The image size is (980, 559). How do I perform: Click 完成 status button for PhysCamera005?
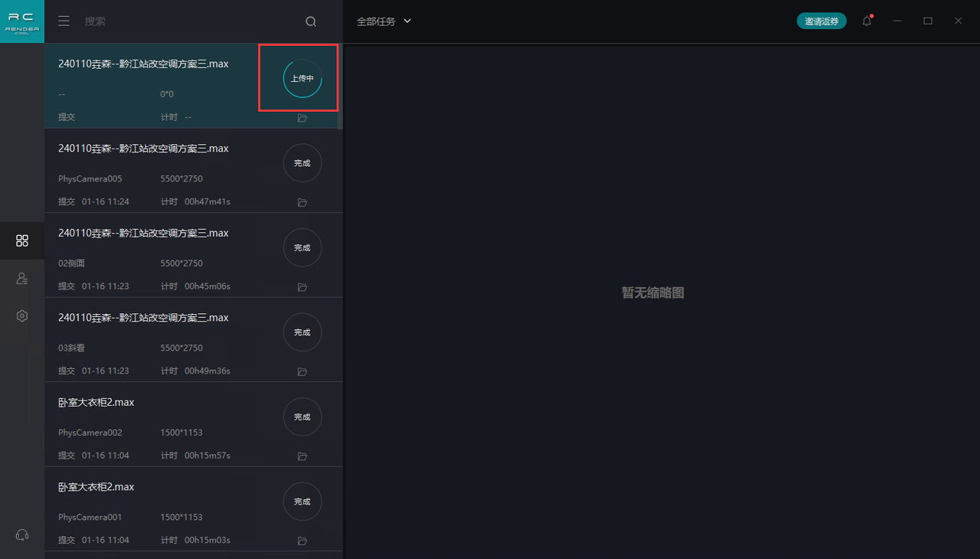point(302,163)
